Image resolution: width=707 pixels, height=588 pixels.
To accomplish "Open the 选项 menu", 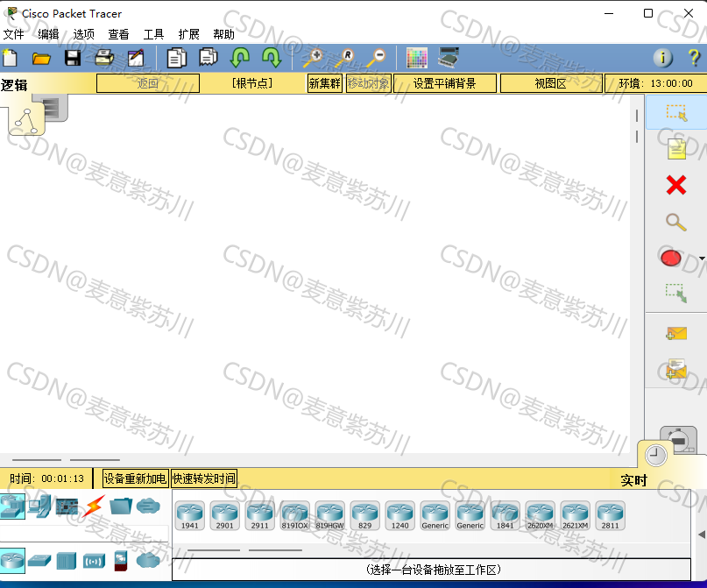I will [x=83, y=34].
